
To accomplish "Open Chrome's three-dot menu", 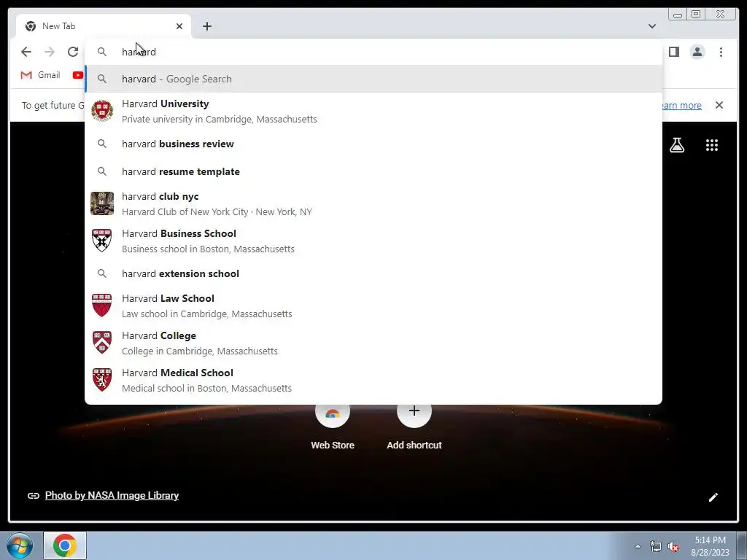I will point(721,52).
